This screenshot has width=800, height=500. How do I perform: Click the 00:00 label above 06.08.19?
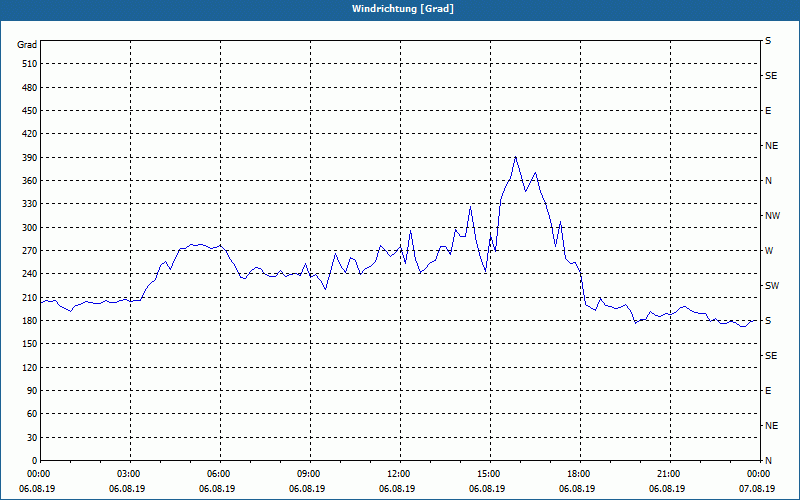39,474
